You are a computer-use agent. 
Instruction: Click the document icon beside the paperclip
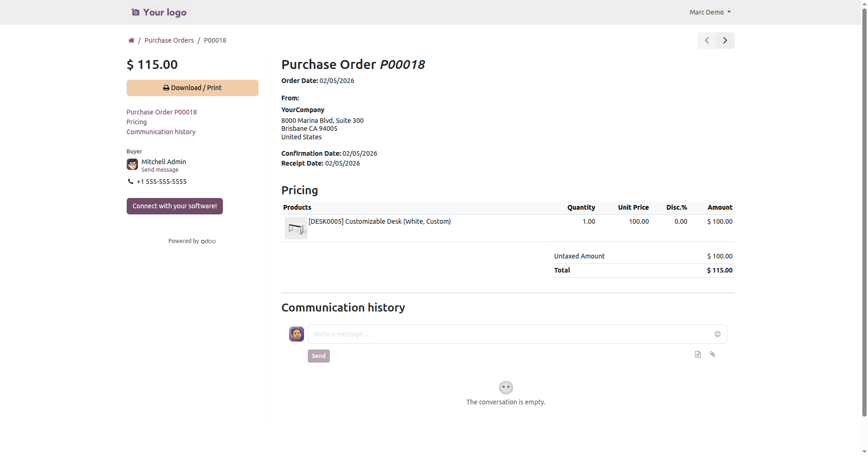[x=698, y=354]
